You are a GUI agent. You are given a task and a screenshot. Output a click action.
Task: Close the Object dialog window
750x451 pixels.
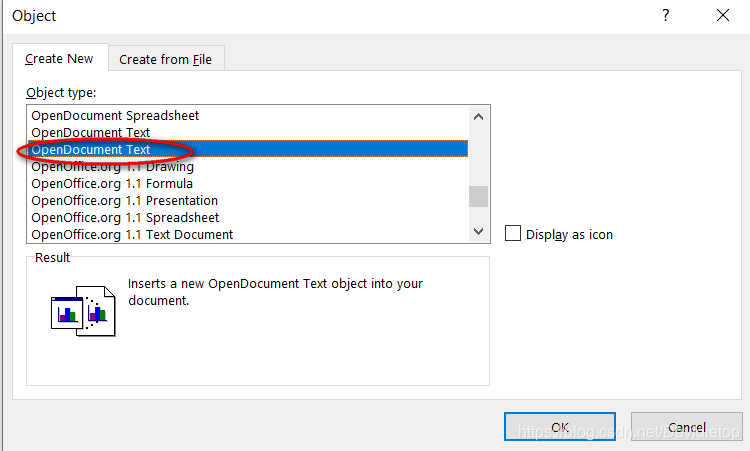[723, 15]
